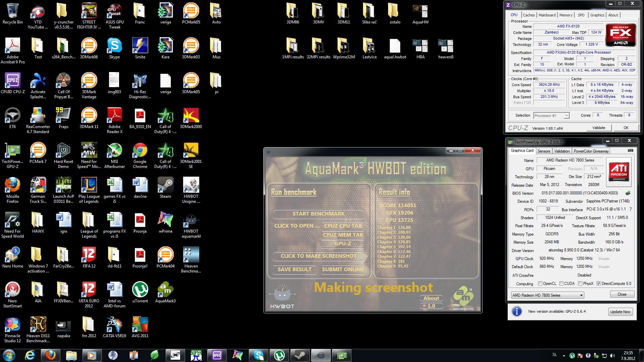Click the volume icon in system tray
Screen dimensions: 644x362
(x=612, y=356)
